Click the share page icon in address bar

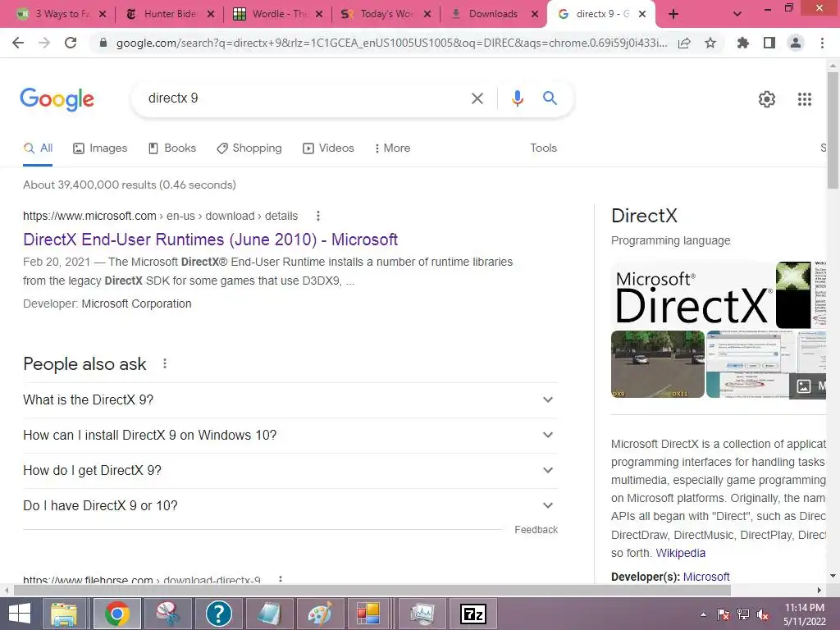click(684, 43)
